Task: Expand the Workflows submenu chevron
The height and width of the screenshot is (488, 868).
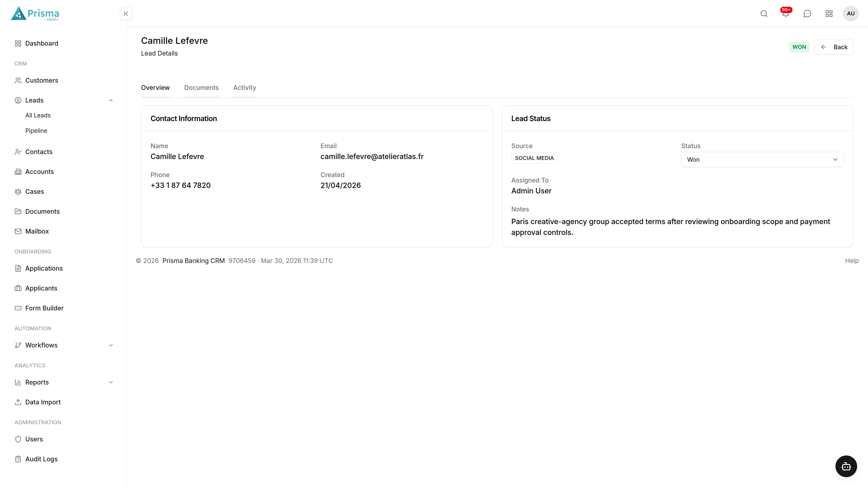Action: [x=111, y=345]
